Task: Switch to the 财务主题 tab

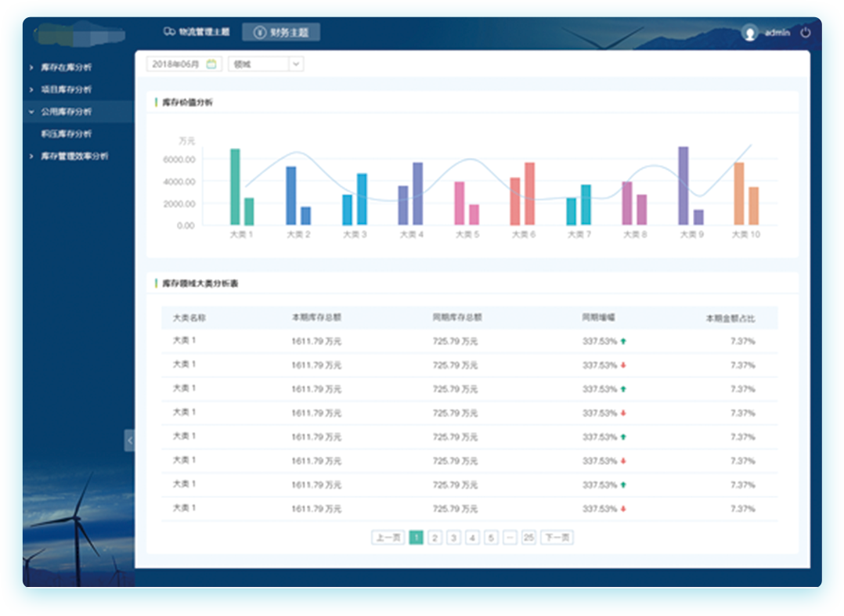Action: 281,32
